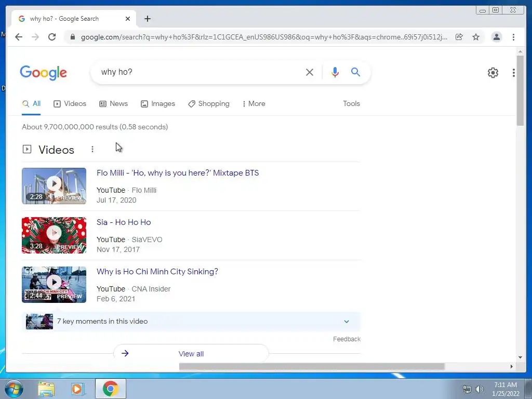
Task: Open the Windows Start menu
Action: 14,389
